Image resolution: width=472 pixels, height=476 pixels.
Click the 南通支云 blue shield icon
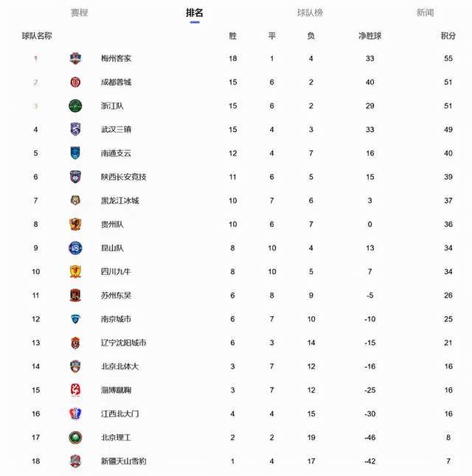click(75, 153)
